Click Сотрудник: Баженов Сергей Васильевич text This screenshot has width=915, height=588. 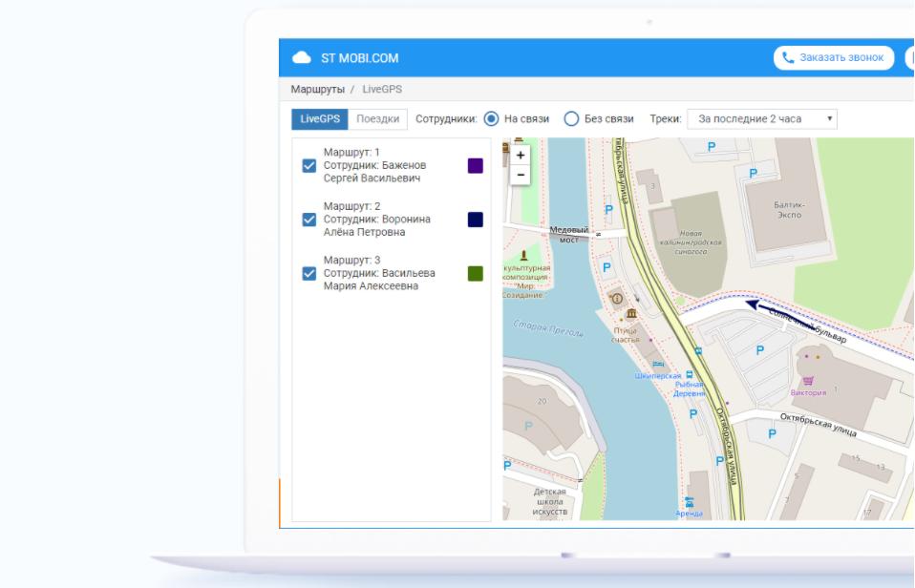[x=374, y=172]
